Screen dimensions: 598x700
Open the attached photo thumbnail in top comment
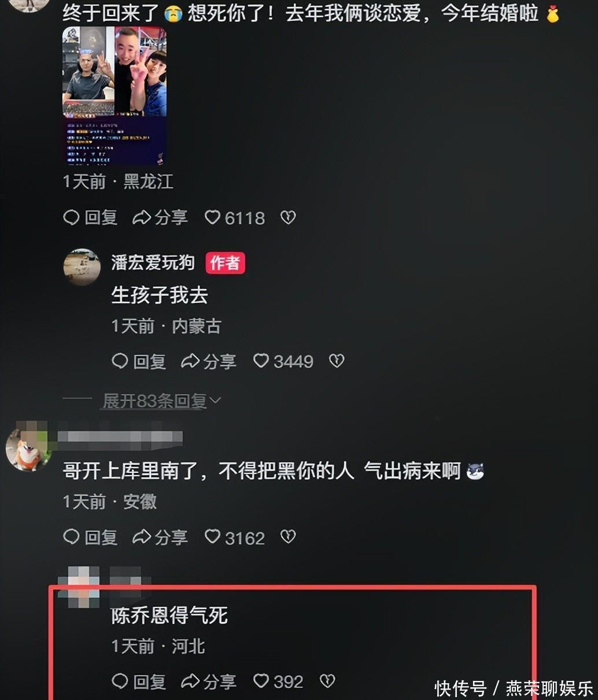115,96
